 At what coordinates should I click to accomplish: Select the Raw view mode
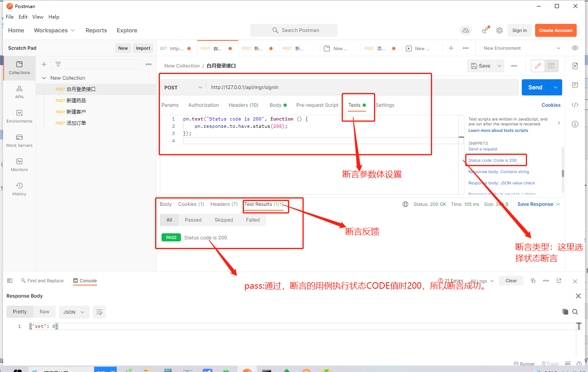(x=44, y=312)
